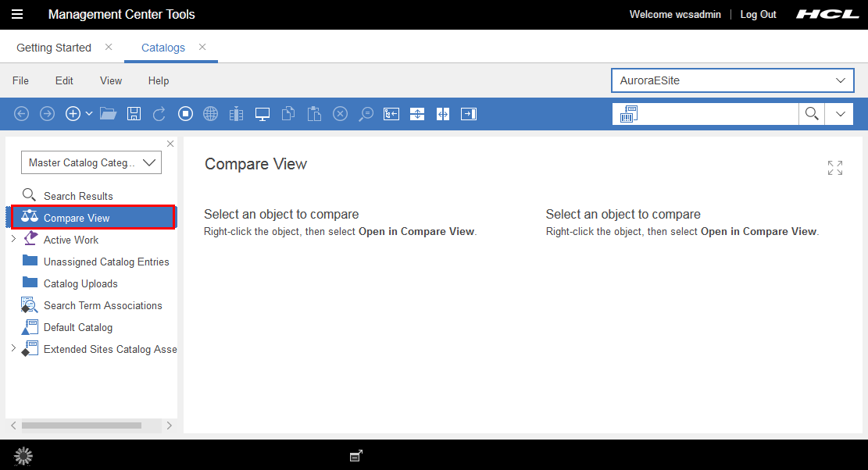868x470 pixels.
Task: Click the store preview monitor icon
Action: coord(263,114)
